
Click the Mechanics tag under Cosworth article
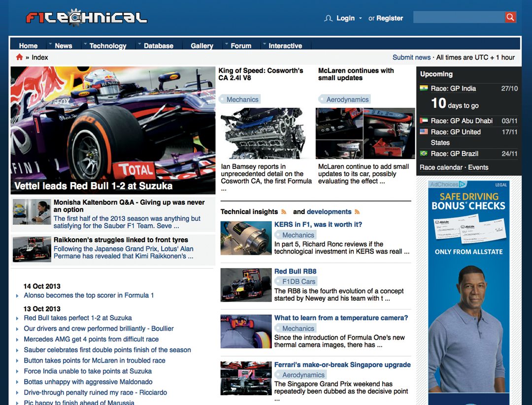click(240, 99)
